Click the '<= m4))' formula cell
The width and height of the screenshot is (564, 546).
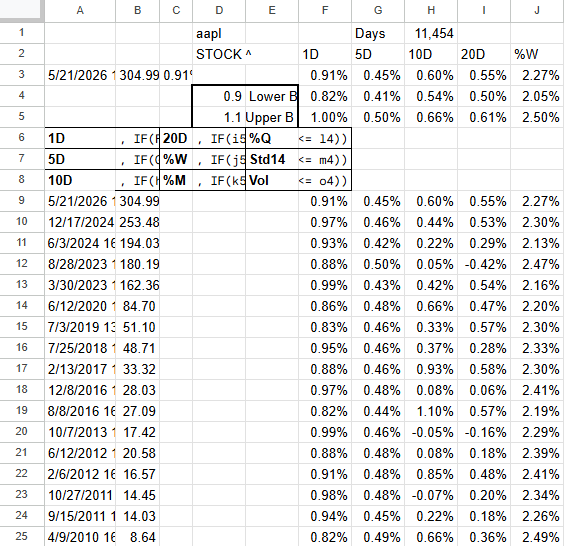tap(325, 159)
